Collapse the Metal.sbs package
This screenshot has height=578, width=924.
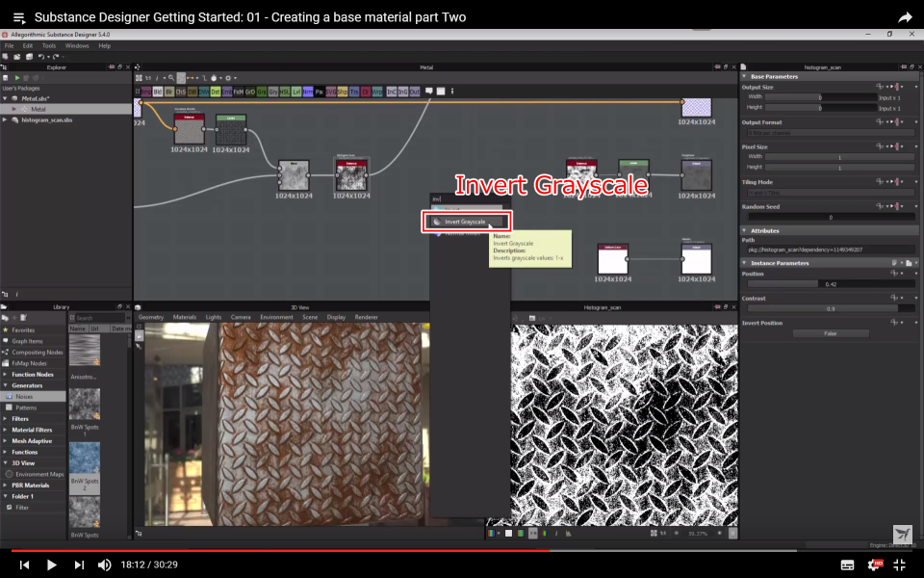click(x=6, y=98)
